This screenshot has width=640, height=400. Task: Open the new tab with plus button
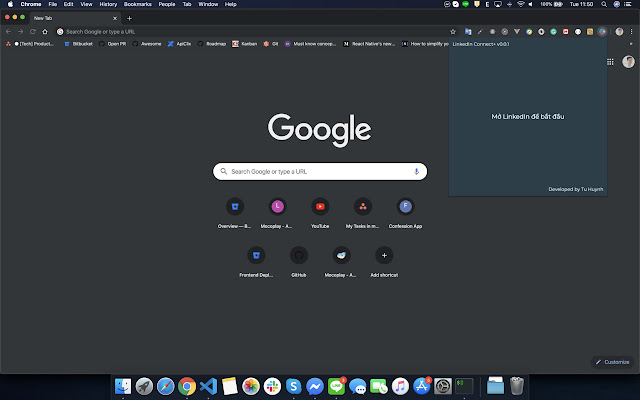(129, 18)
